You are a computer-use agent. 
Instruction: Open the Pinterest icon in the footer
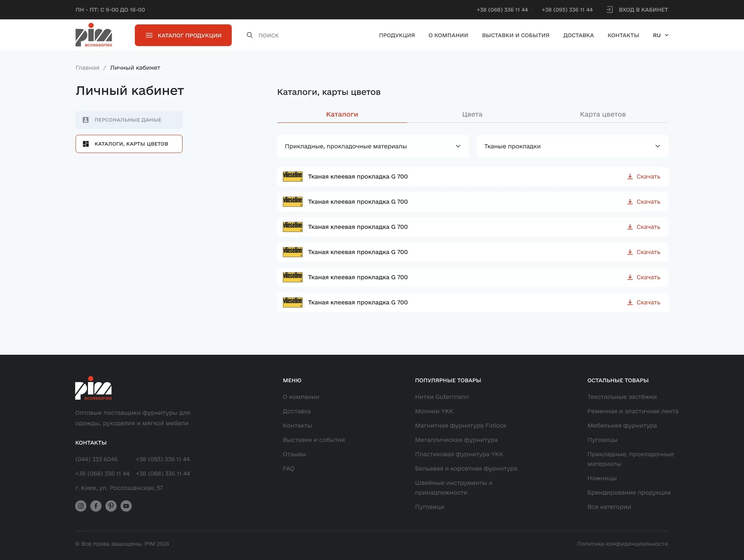[x=111, y=506]
